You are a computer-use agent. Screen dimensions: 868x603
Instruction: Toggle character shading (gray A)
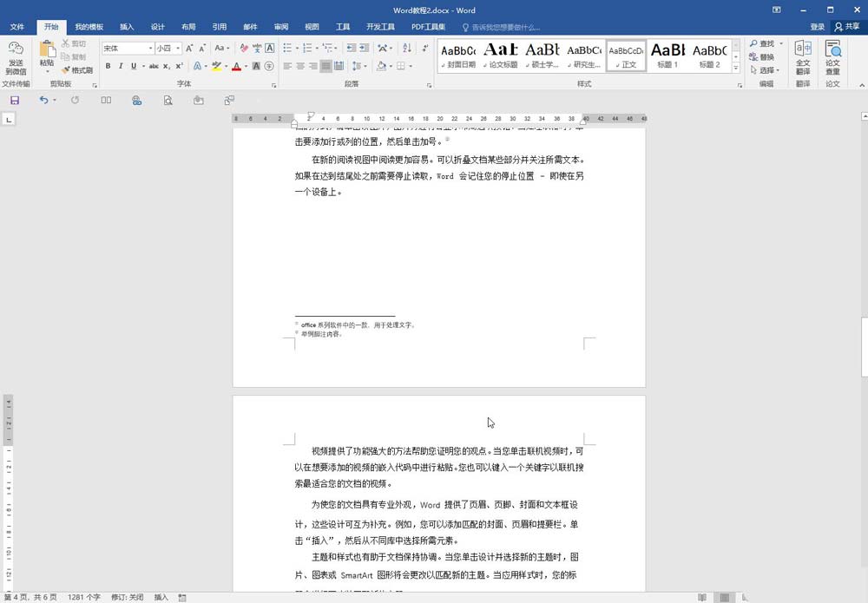pos(256,66)
